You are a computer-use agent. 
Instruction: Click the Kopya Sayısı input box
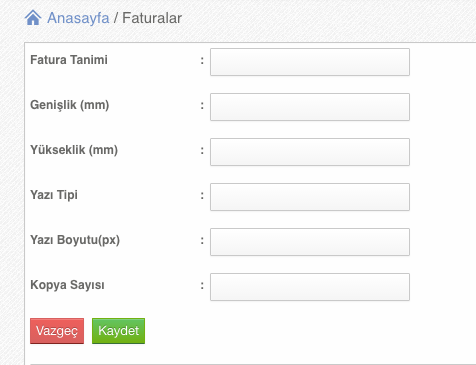310,287
